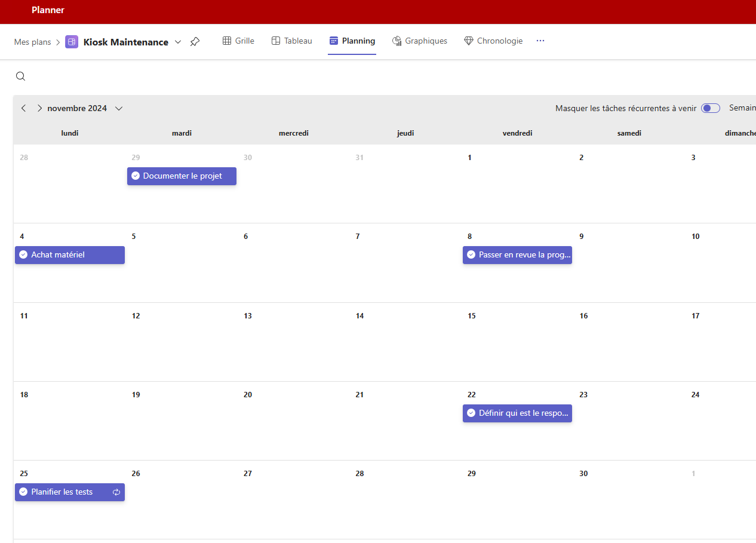Expand Kiosk Maintenance plan dropdown chevron

178,42
